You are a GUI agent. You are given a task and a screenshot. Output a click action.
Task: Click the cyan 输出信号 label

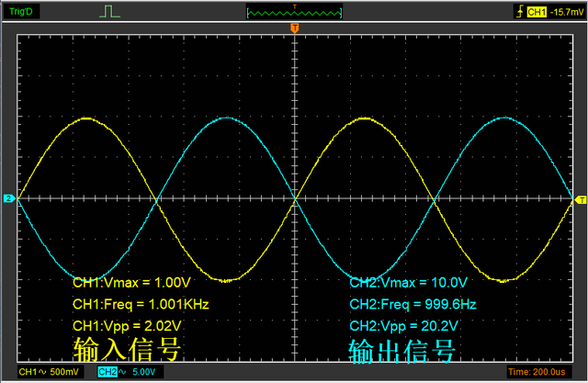[401, 350]
